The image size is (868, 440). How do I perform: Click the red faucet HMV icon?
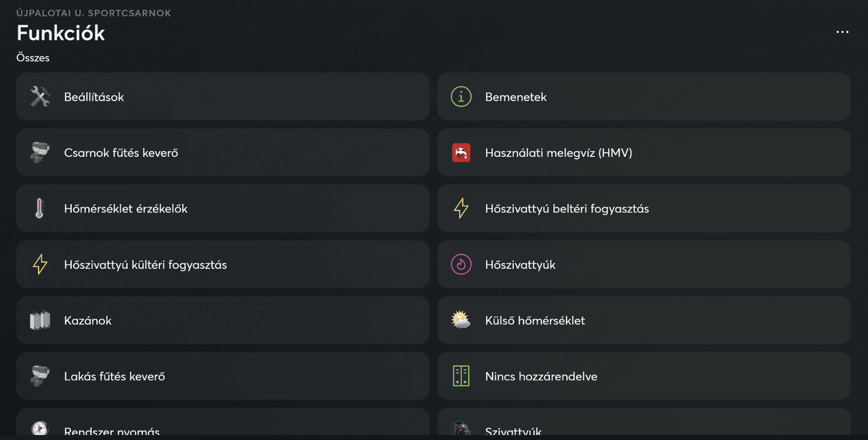pos(461,153)
